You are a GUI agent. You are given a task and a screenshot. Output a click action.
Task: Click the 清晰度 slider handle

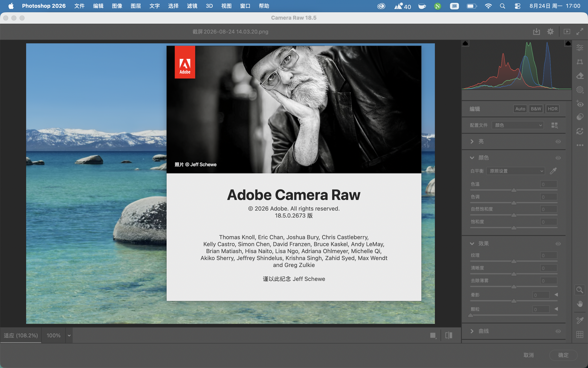514,274
